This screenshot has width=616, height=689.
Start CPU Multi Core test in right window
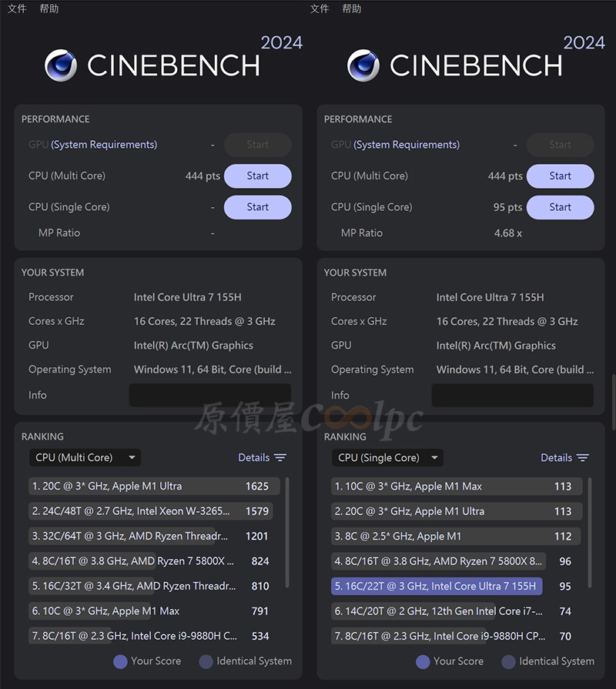click(x=561, y=176)
